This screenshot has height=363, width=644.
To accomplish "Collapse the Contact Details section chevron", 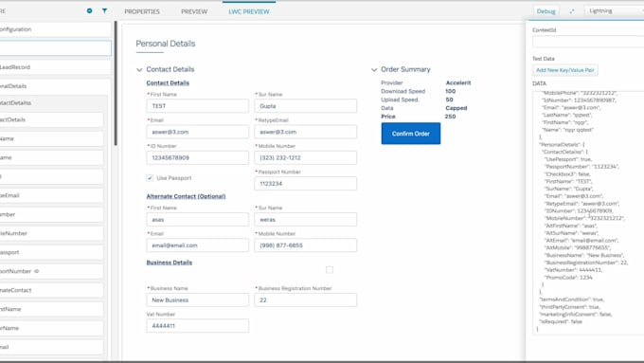I will pos(139,70).
